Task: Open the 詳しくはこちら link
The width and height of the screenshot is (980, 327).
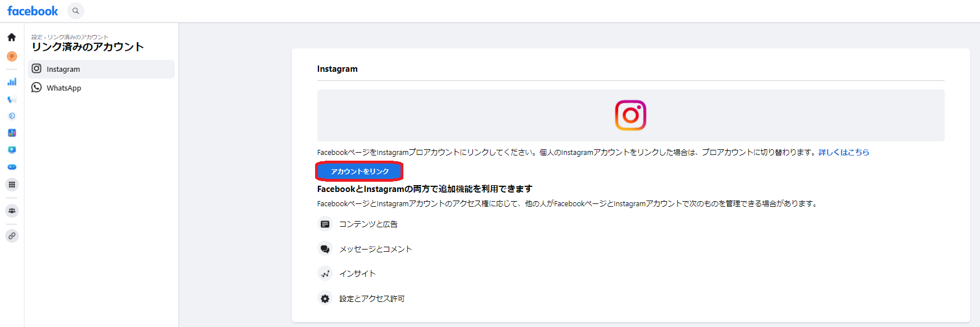Action: tap(843, 152)
